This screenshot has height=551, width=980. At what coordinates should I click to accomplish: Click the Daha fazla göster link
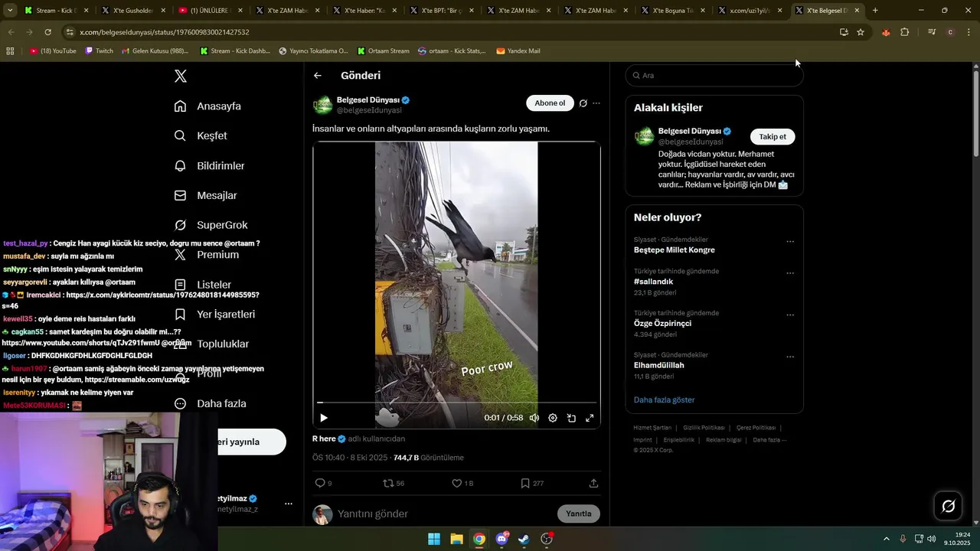pyautogui.click(x=664, y=399)
